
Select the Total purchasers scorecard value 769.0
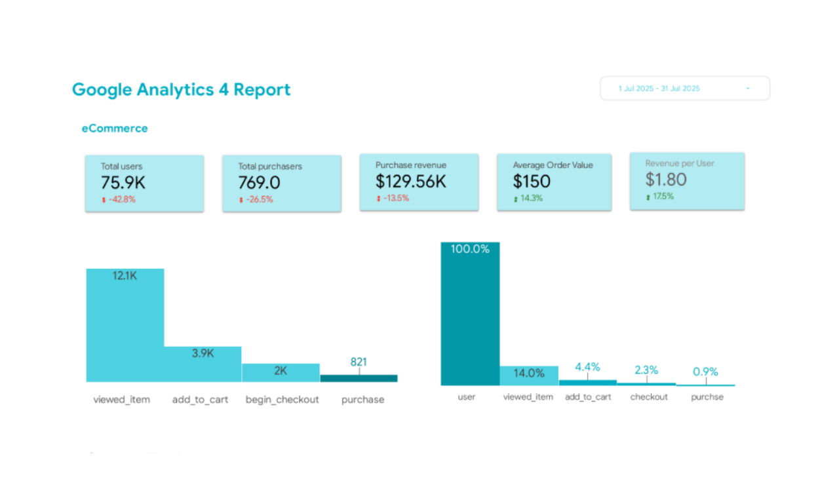pos(259,184)
